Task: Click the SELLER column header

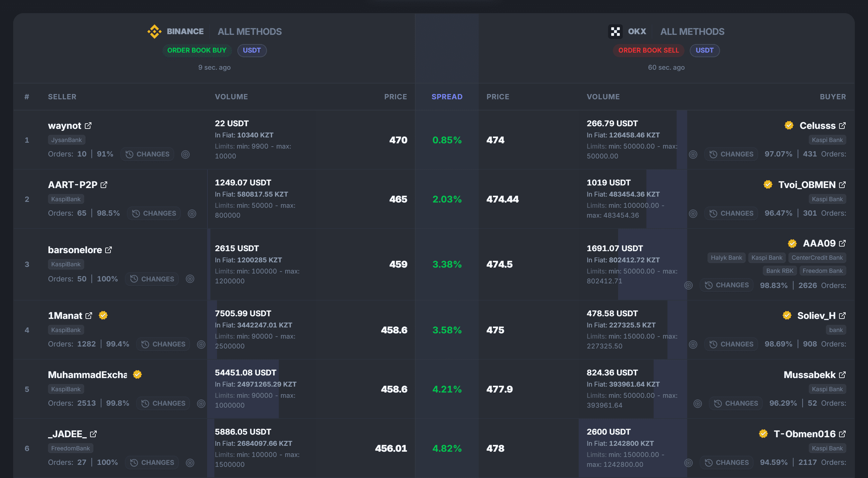Action: coord(62,97)
